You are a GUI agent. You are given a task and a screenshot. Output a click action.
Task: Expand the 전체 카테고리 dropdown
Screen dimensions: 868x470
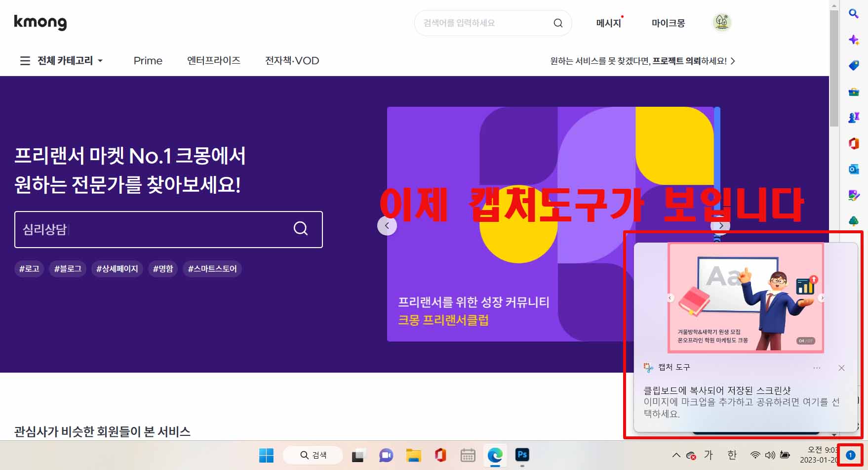pos(100,61)
